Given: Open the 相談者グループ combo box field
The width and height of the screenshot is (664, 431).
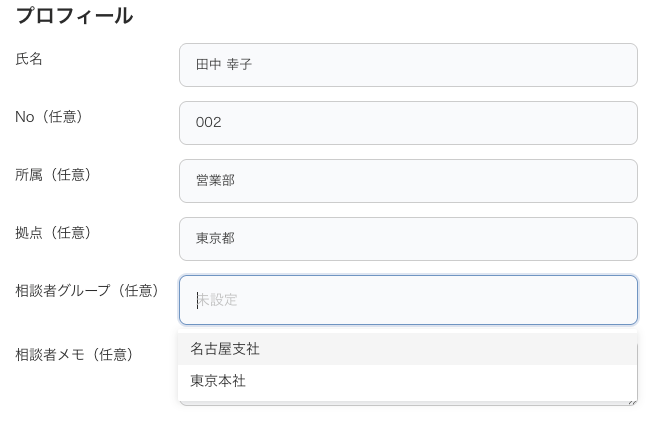Looking at the screenshot, I should (408, 300).
